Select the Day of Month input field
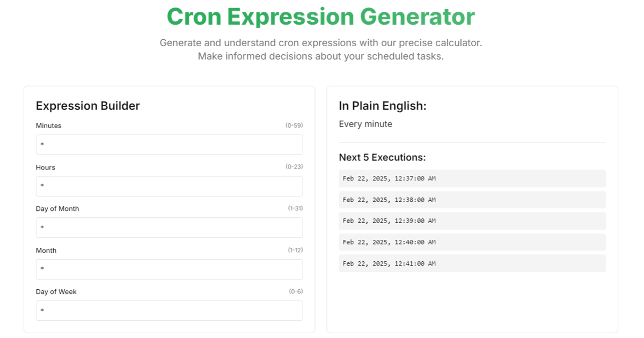 [169, 227]
